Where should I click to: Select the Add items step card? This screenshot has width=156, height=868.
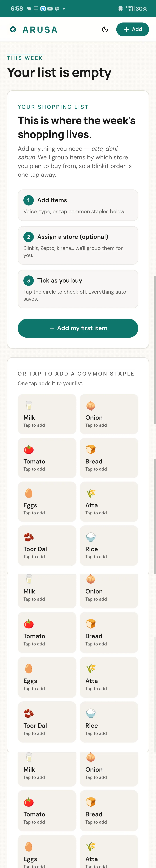(x=78, y=205)
